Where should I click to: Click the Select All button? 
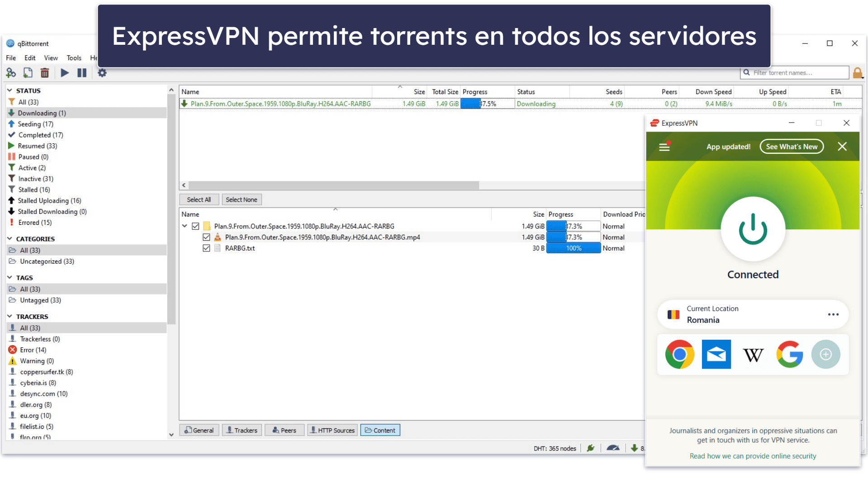click(199, 199)
